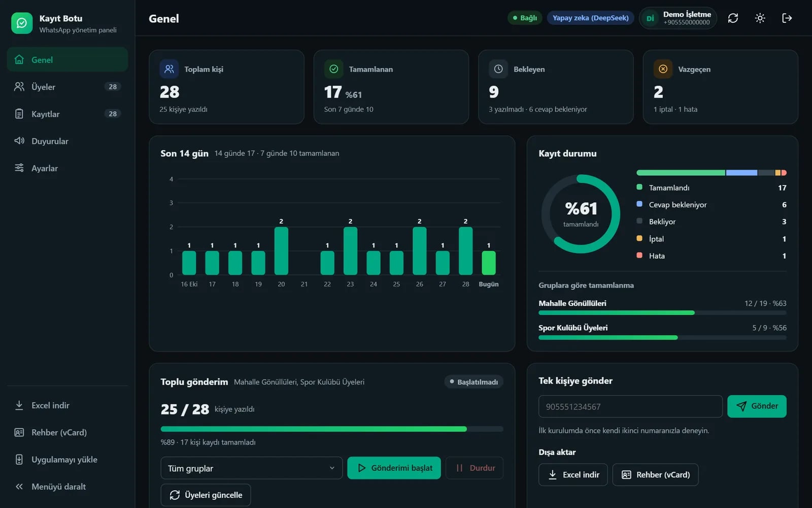This screenshot has height=508, width=812.
Task: Click the Bugün bar in the chart
Action: [x=489, y=263]
